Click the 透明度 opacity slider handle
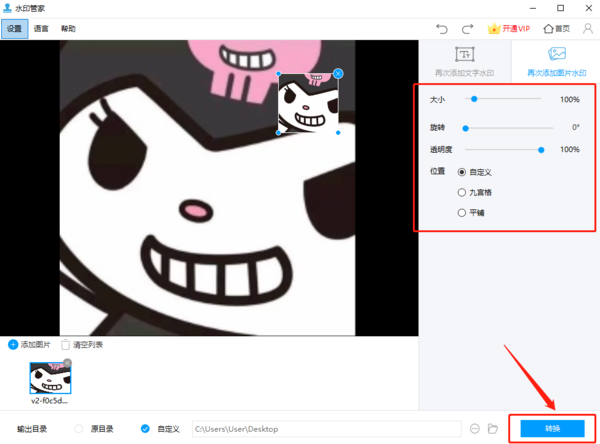 click(541, 149)
